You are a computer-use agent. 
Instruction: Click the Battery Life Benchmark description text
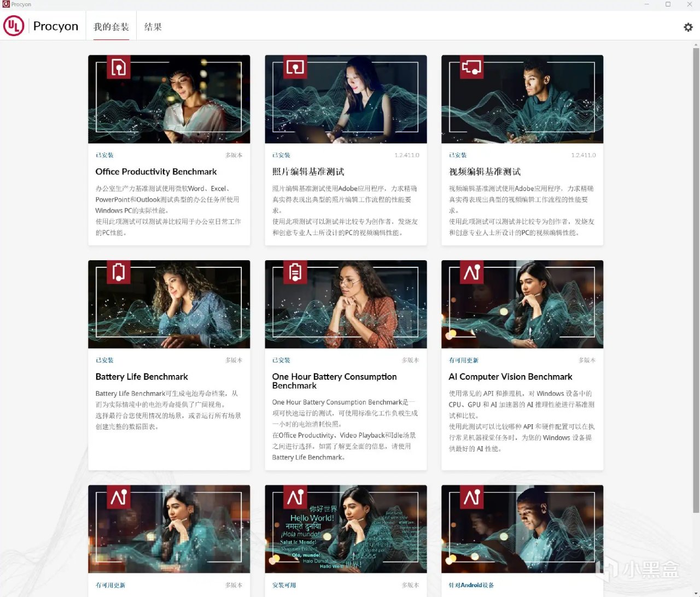point(168,410)
